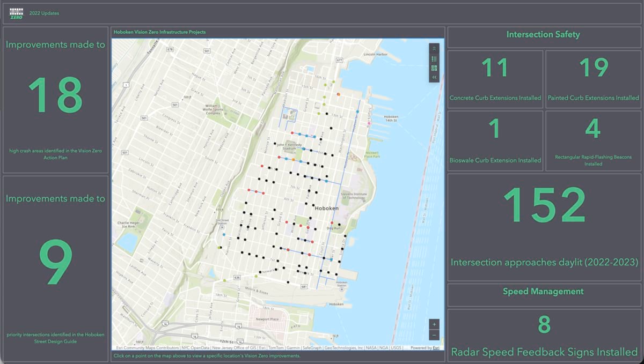Click 'NYC OpenData' in map attribution

pos(196,348)
